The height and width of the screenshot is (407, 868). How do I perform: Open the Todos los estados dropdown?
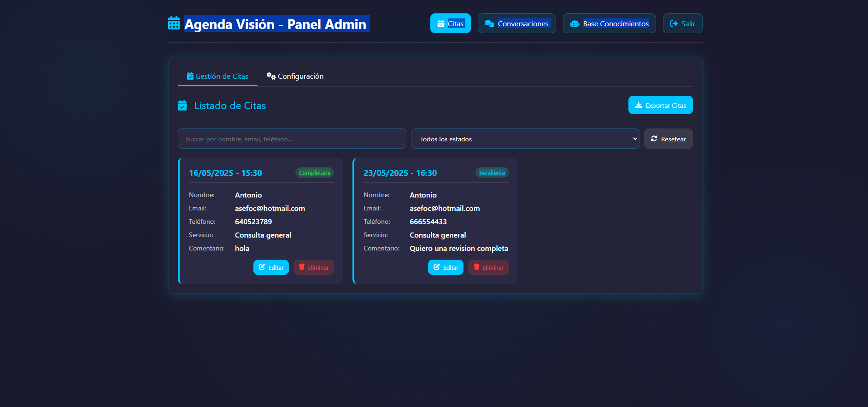[x=525, y=139]
